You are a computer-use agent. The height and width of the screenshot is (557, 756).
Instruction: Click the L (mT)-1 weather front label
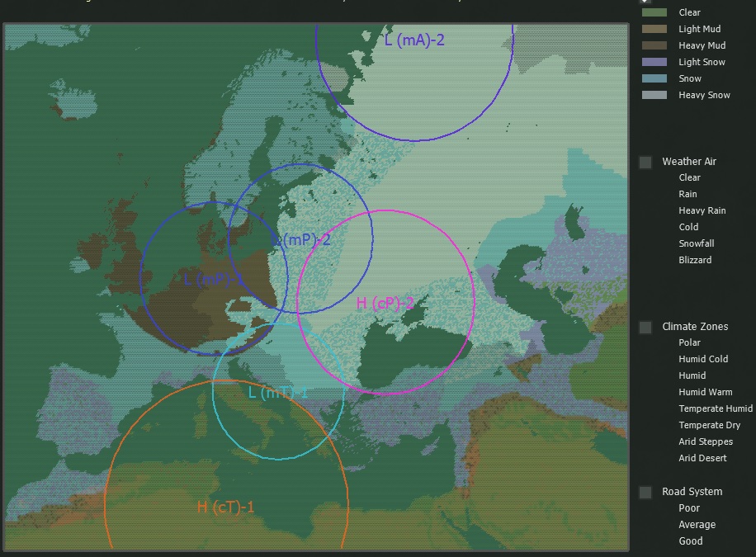coord(278,393)
